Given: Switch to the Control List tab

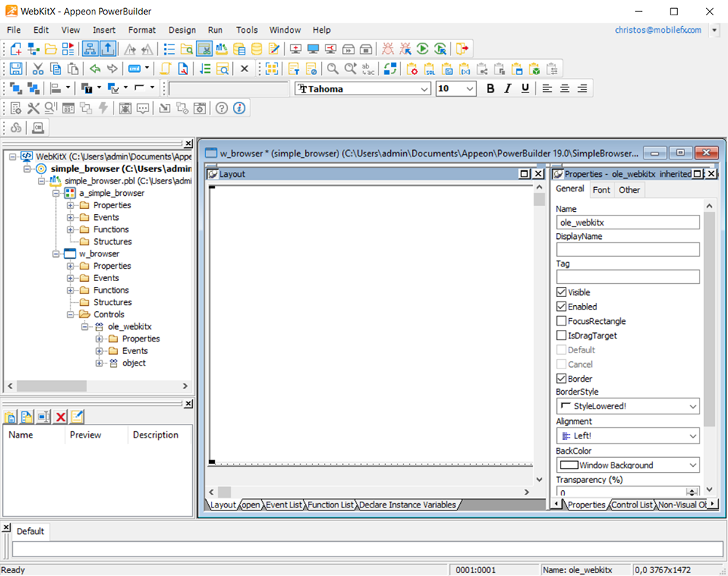Looking at the screenshot, I should (632, 505).
